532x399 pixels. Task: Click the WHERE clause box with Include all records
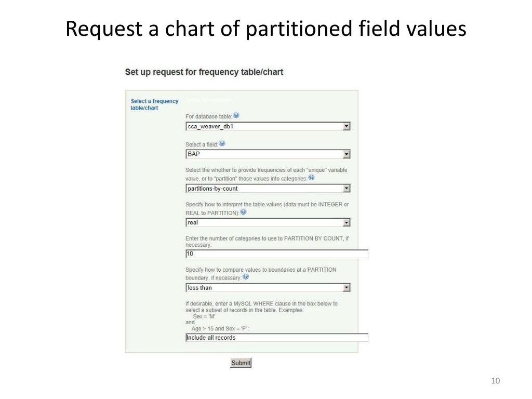coord(276,338)
